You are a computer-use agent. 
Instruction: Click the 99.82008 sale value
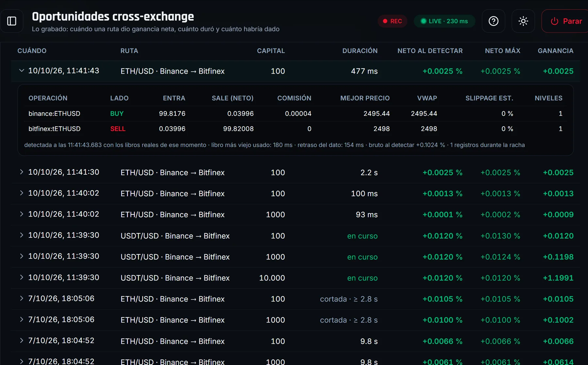tap(238, 129)
